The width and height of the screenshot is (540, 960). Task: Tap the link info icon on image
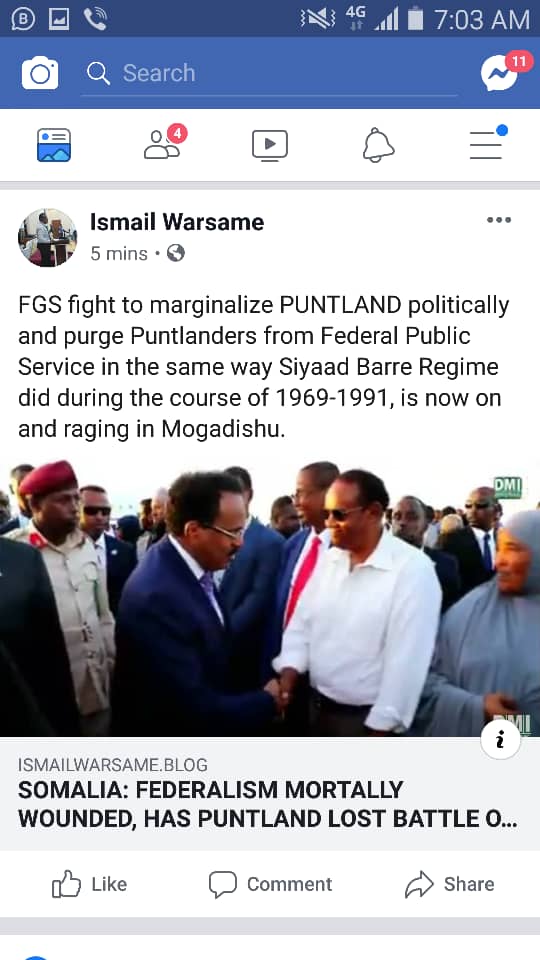(500, 740)
